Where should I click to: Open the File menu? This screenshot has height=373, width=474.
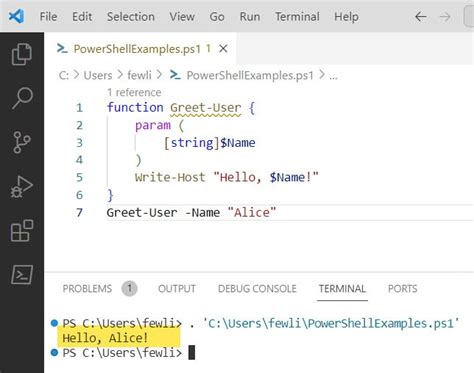[x=48, y=16]
